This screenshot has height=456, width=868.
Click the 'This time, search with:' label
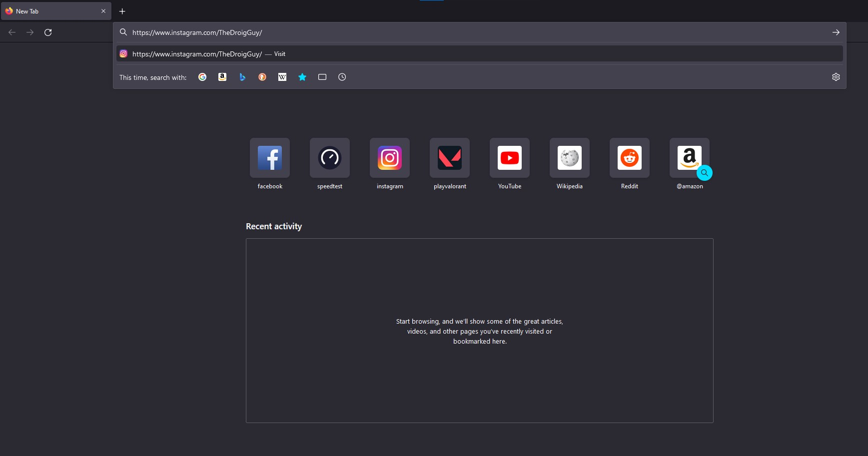tap(153, 77)
